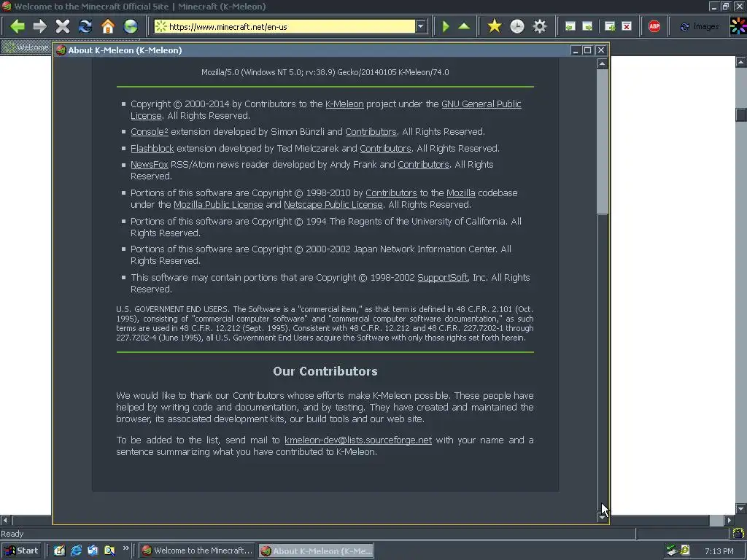Click the security lock icon in status bar

coord(738,533)
